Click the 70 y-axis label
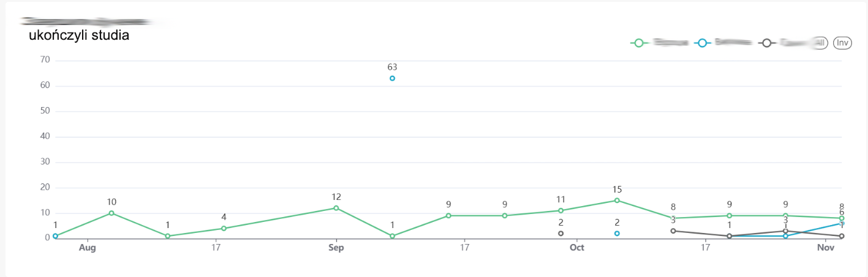Viewport: 868px width, 277px height. (43, 60)
